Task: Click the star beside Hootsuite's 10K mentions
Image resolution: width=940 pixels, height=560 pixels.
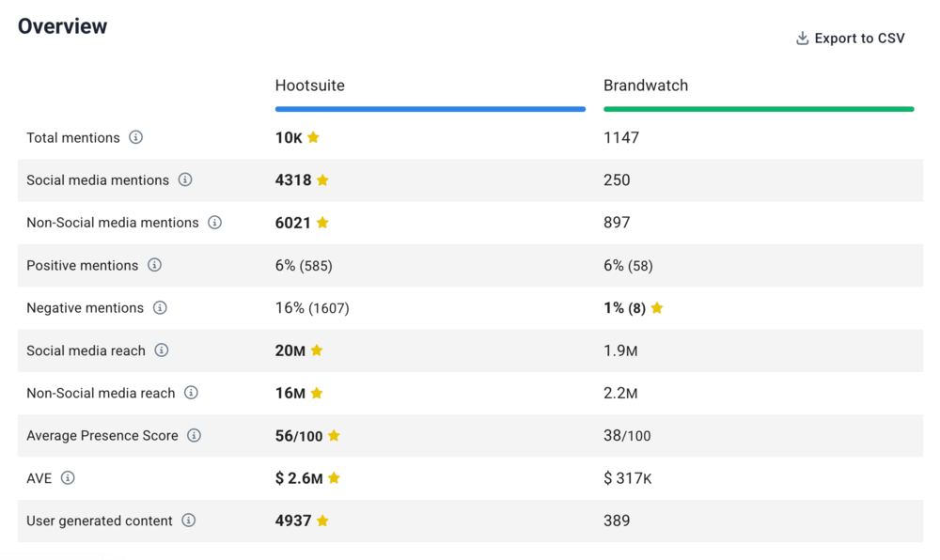Action: point(311,136)
